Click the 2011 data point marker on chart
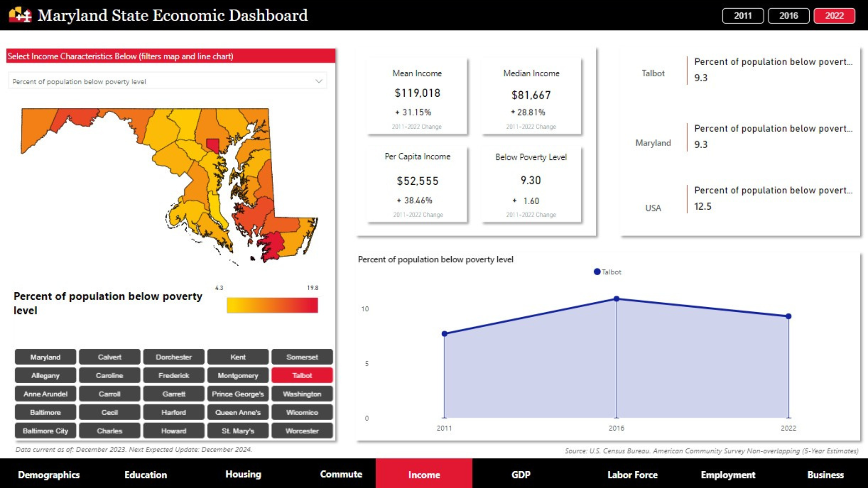Screen dimensions: 868x488 tap(444, 334)
